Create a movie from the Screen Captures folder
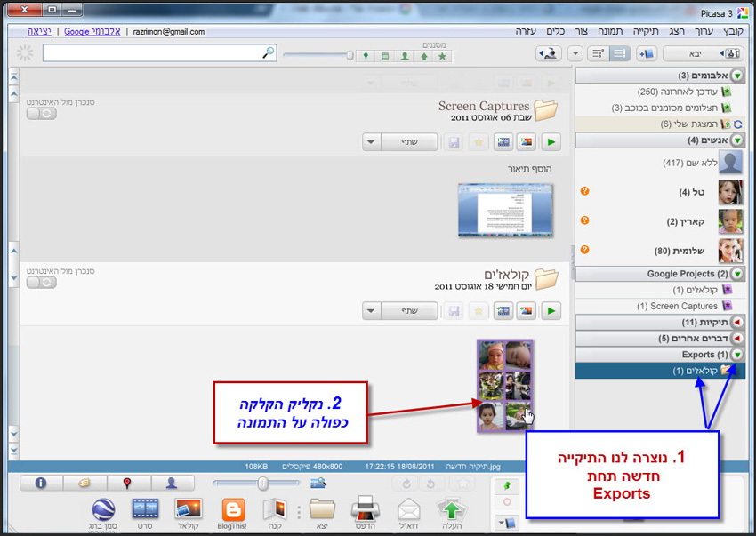This screenshot has width=756, height=536. 503,141
